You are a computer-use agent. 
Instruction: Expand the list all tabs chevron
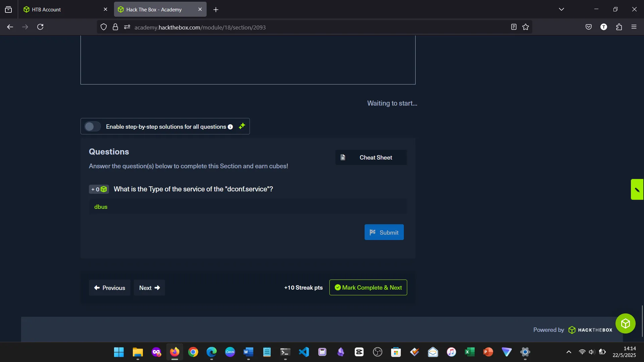561,9
